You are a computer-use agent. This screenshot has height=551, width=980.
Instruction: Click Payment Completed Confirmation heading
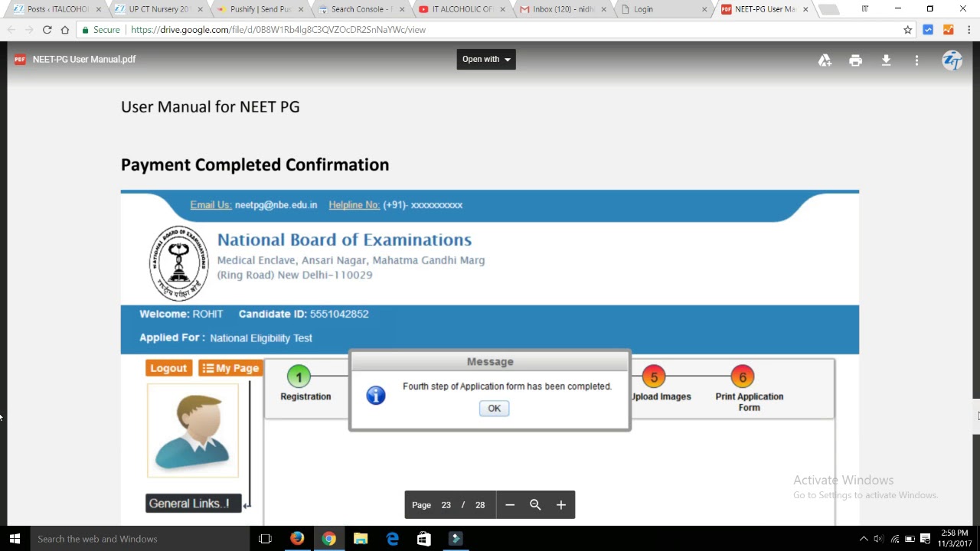tap(255, 165)
